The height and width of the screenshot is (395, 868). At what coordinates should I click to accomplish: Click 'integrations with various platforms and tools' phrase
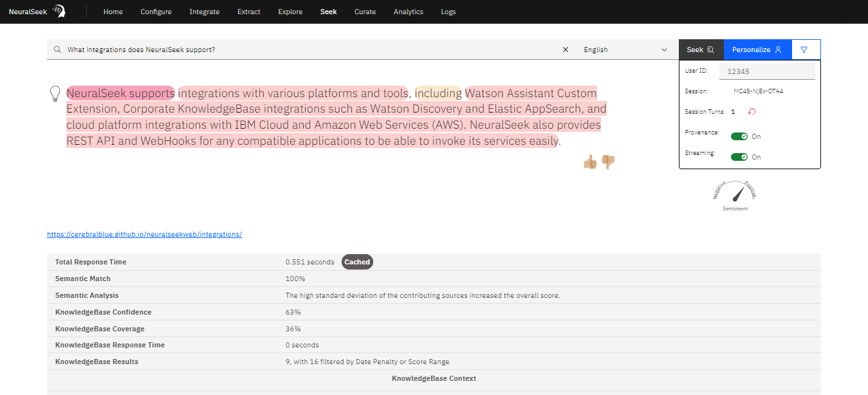(x=293, y=94)
